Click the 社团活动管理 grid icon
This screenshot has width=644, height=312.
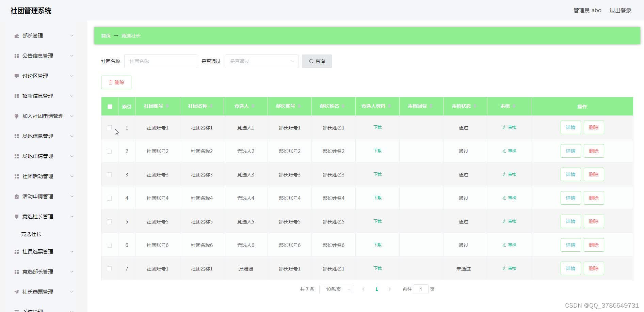coord(16,176)
